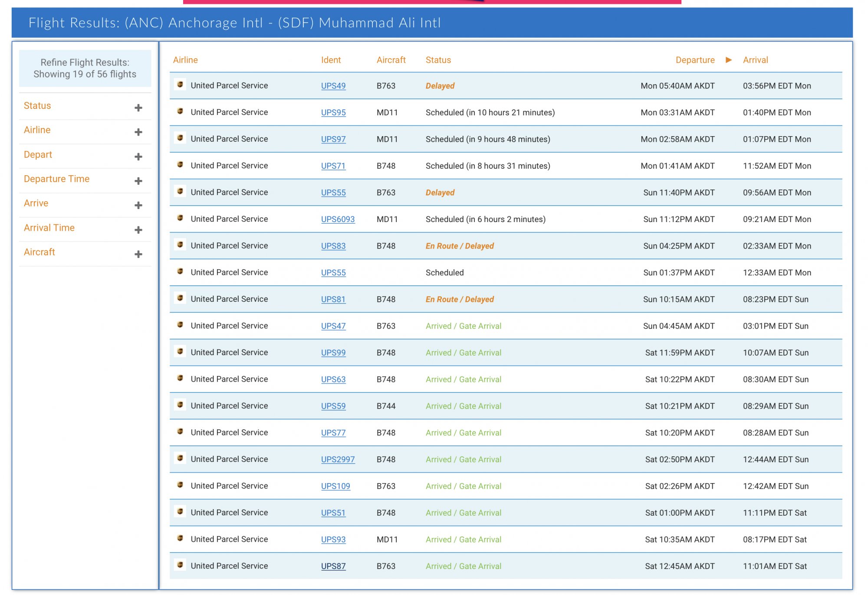Click the 11:01AM EDT Sat arrival time

pos(775,566)
